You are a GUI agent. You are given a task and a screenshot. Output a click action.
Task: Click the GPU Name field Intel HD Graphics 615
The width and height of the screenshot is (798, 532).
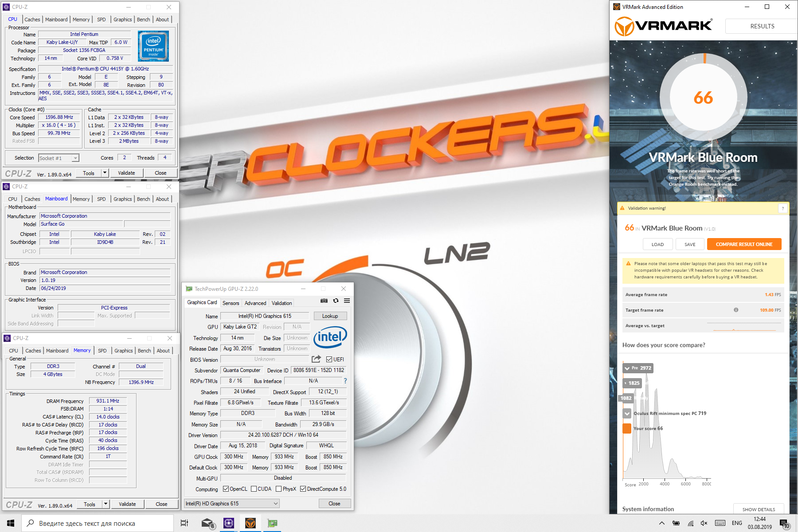pos(265,316)
